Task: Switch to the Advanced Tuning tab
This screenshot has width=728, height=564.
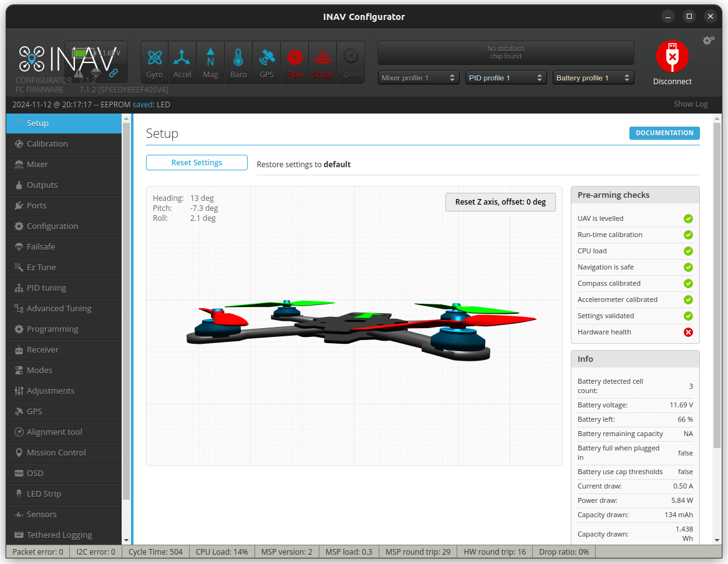Action: pyautogui.click(x=64, y=309)
